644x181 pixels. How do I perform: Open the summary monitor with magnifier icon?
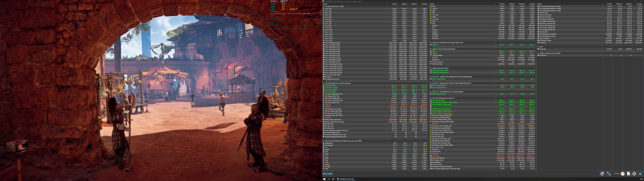[x=602, y=174]
